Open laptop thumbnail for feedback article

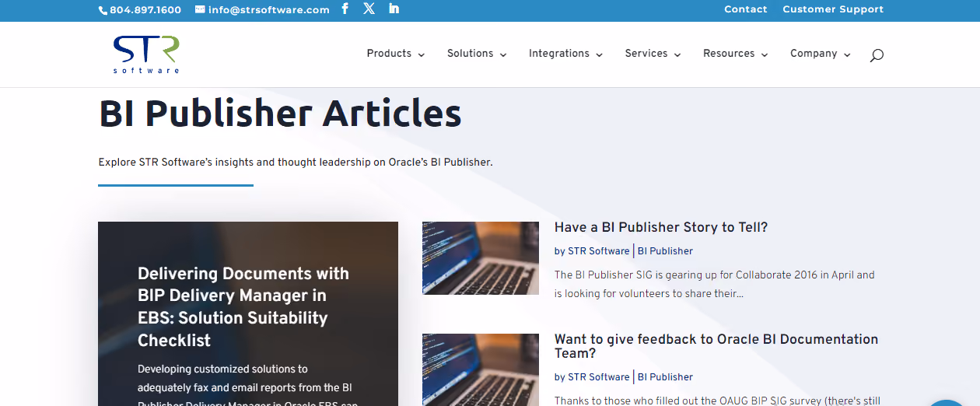481,369
